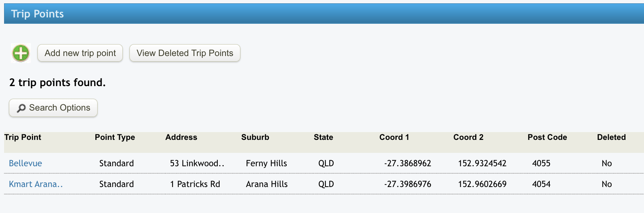Image resolution: width=644 pixels, height=213 pixels.
Task: Open the Kmart Arana trip point link
Action: click(x=36, y=184)
